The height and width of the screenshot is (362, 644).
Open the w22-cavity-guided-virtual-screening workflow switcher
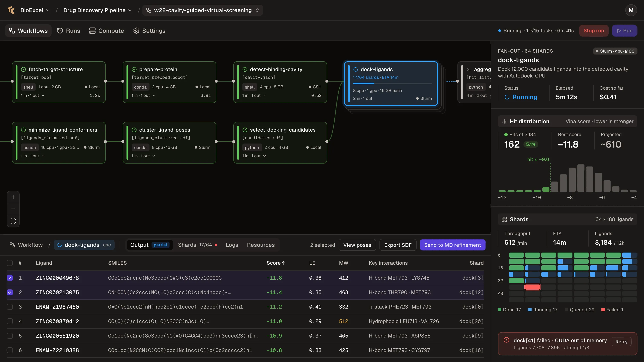(x=203, y=10)
